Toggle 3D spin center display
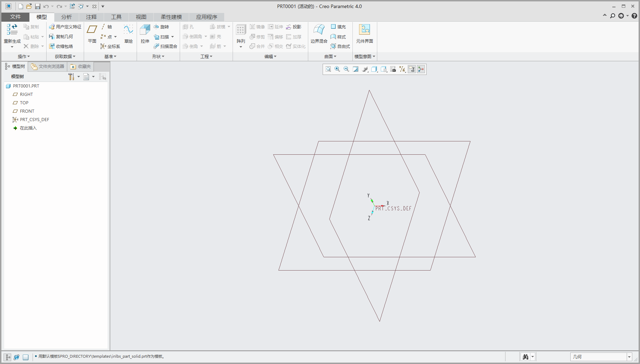This screenshot has height=364, width=640. pos(421,69)
